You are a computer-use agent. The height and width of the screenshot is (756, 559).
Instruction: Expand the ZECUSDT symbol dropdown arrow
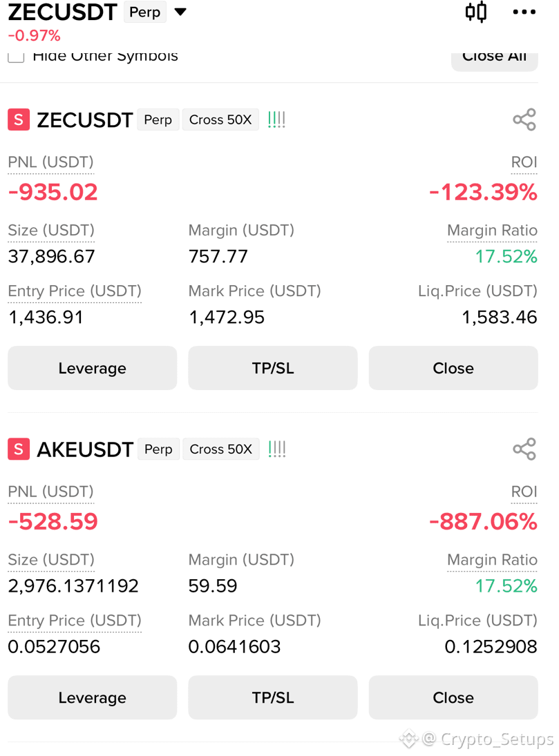pyautogui.click(x=180, y=12)
